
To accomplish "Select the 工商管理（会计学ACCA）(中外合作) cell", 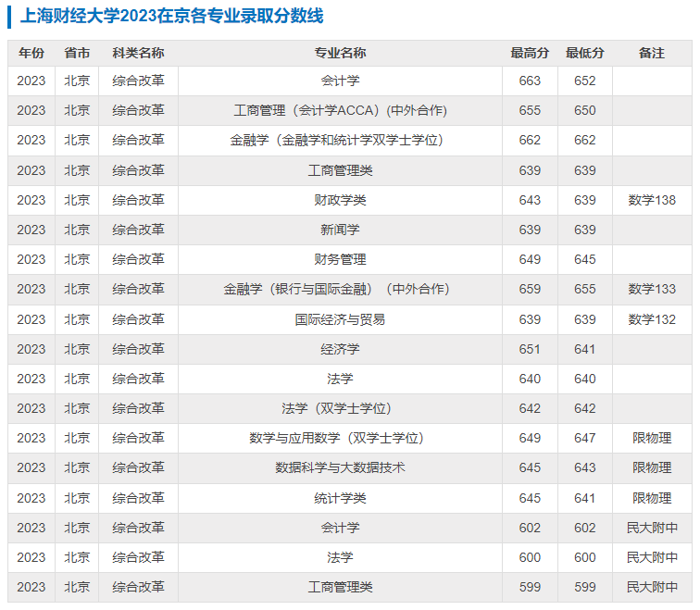I will (x=340, y=110).
